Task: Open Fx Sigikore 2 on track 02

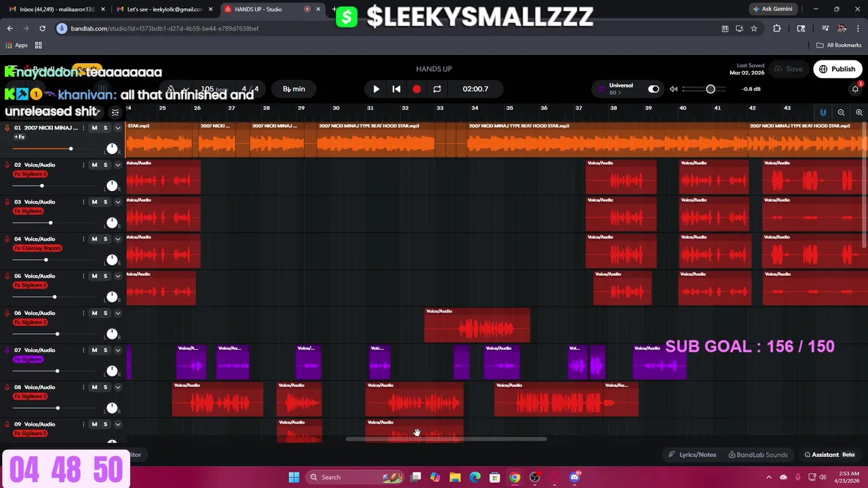Action: [x=31, y=174]
